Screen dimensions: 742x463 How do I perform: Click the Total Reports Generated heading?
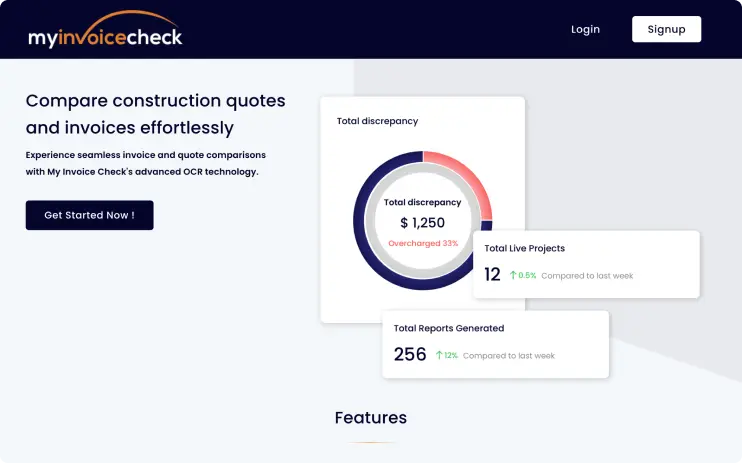[449, 328]
